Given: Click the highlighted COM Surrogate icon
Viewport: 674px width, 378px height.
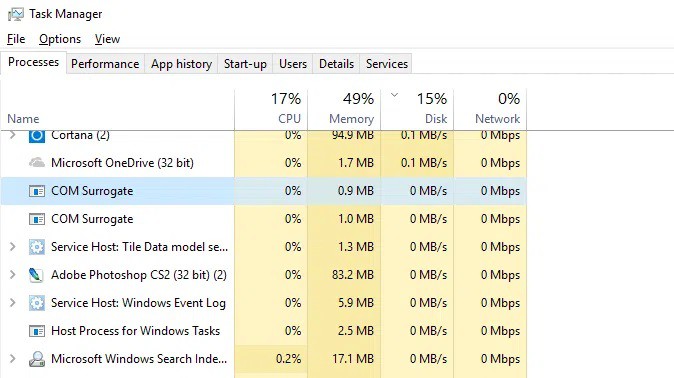Looking at the screenshot, I should pos(37,191).
